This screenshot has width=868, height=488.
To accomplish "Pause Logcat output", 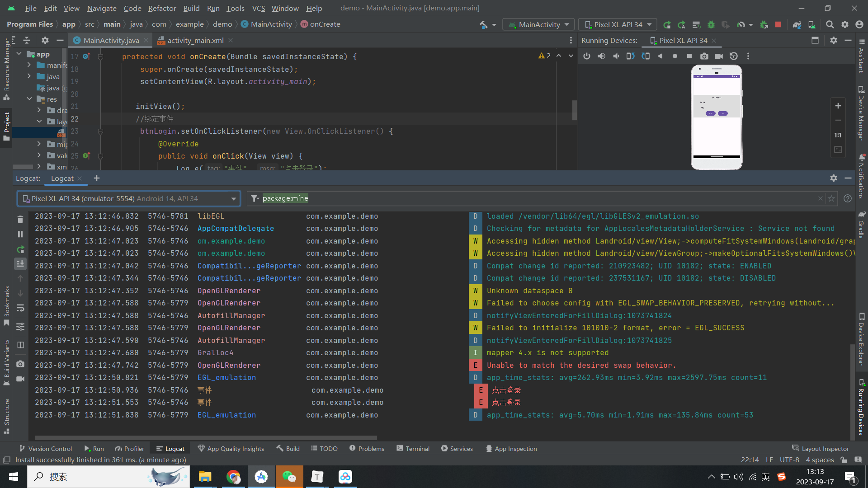I will [20, 234].
